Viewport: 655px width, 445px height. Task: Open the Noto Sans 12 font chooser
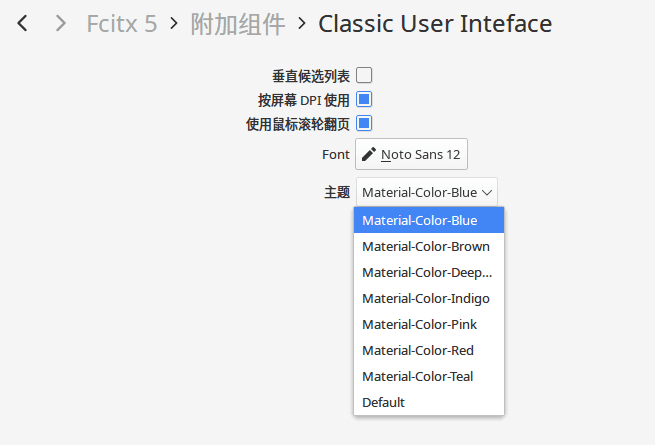[412, 154]
